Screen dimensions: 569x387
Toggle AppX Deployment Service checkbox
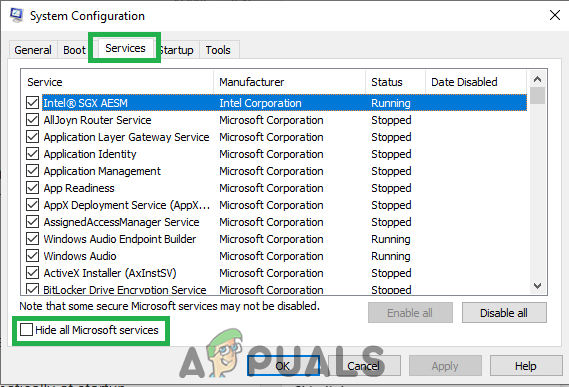pyautogui.click(x=32, y=205)
